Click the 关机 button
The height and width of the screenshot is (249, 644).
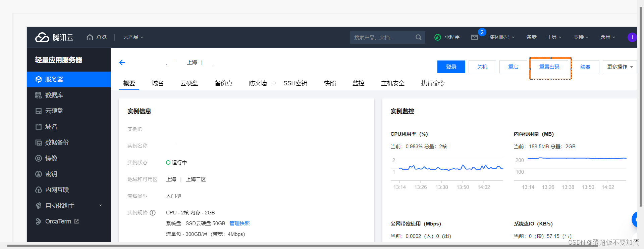482,67
